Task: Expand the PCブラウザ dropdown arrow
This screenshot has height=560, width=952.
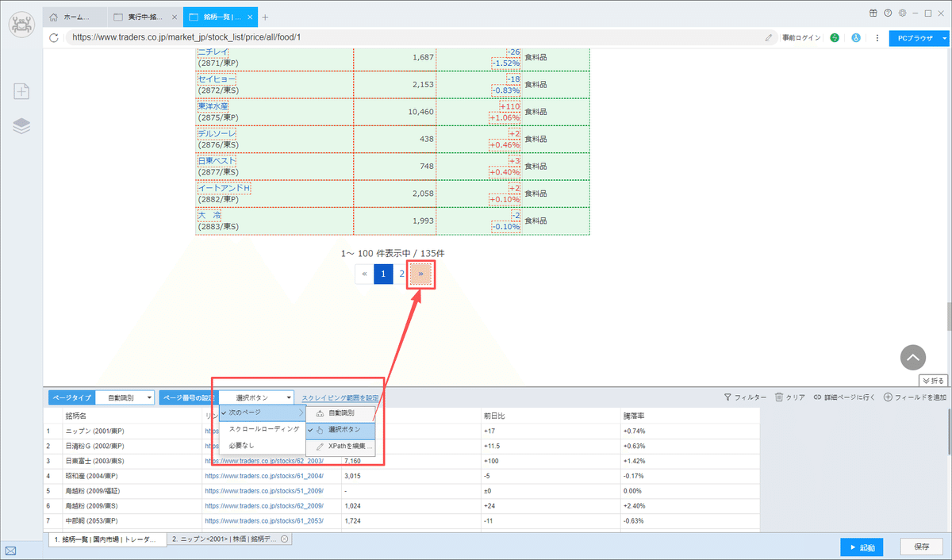Action: coord(944,37)
